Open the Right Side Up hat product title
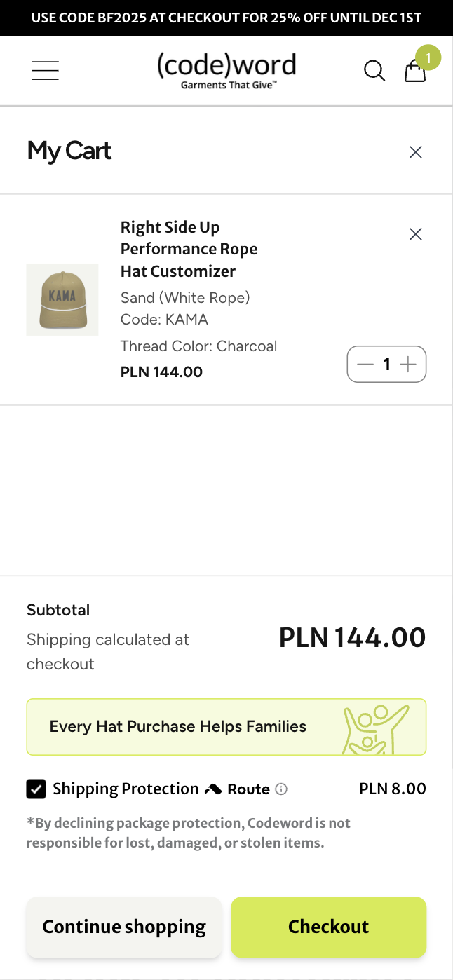 click(189, 249)
